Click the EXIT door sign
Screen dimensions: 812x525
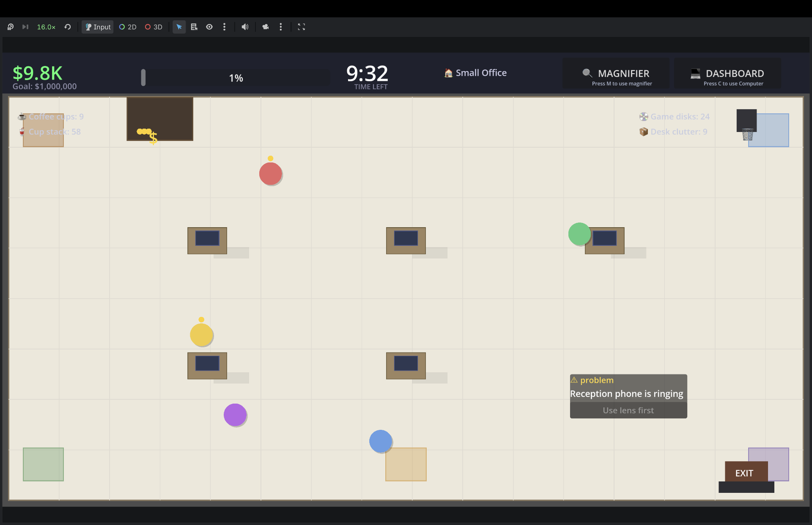point(744,473)
